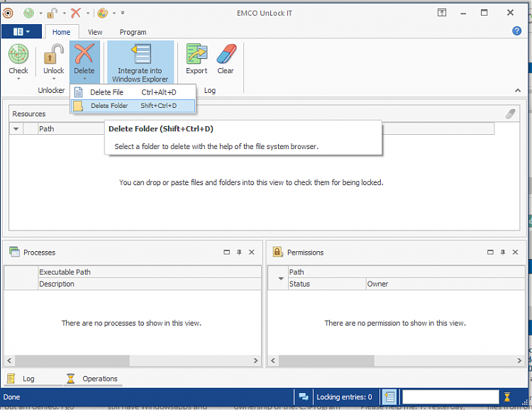Click the quick access Unlock padlock icon
This screenshot has width=532, height=410.
coord(52,13)
